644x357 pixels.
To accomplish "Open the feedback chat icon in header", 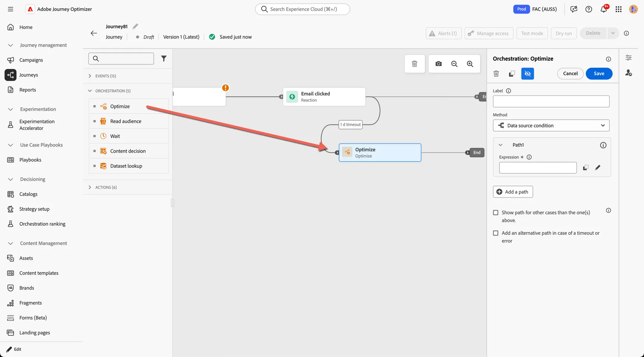I will point(574,9).
